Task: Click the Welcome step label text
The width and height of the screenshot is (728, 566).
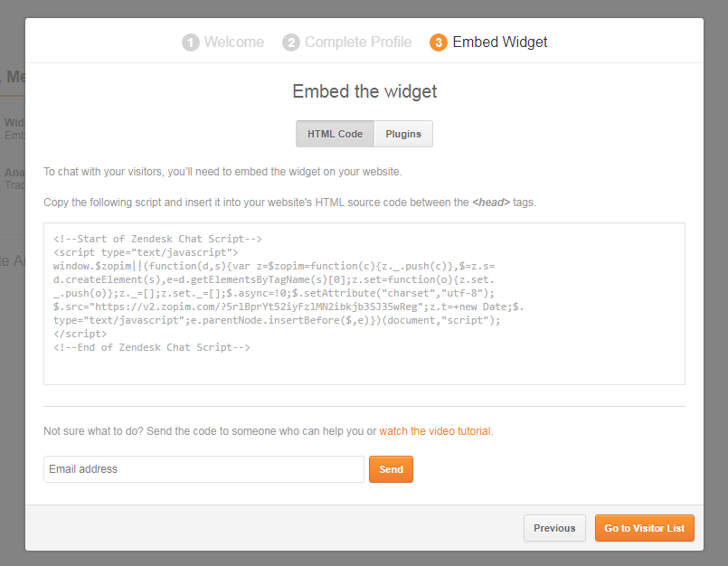Action: click(234, 42)
